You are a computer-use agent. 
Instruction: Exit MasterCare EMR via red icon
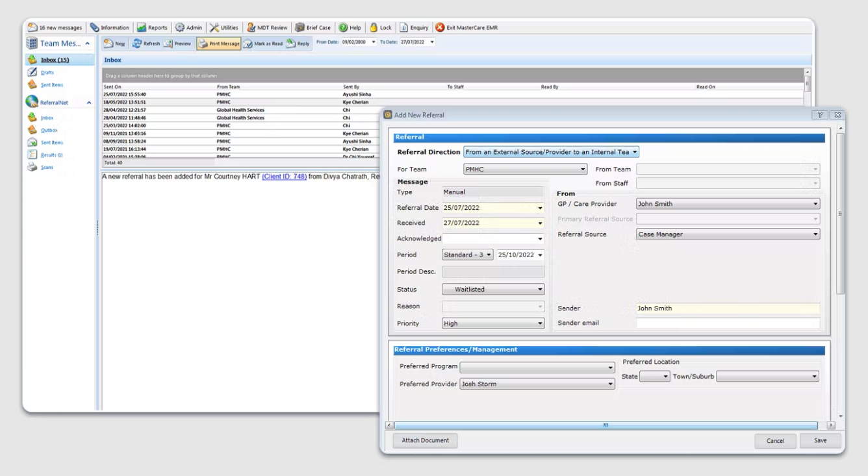tap(440, 28)
